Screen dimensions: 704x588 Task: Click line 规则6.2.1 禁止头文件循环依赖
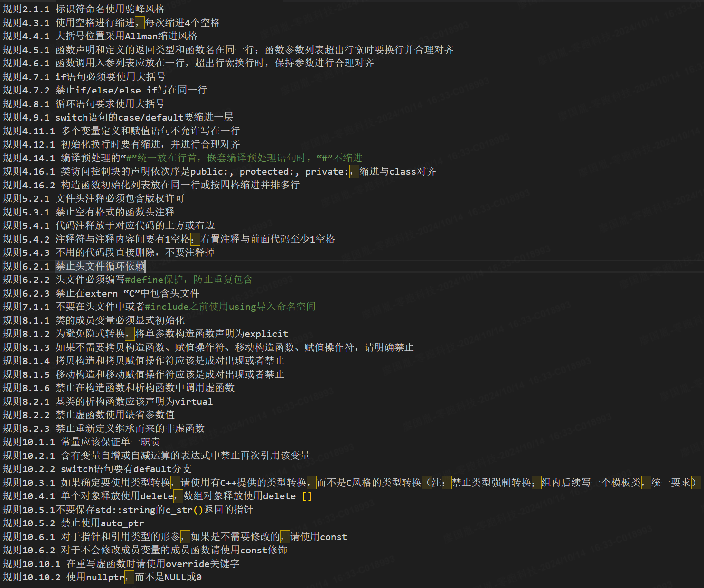pos(74,266)
